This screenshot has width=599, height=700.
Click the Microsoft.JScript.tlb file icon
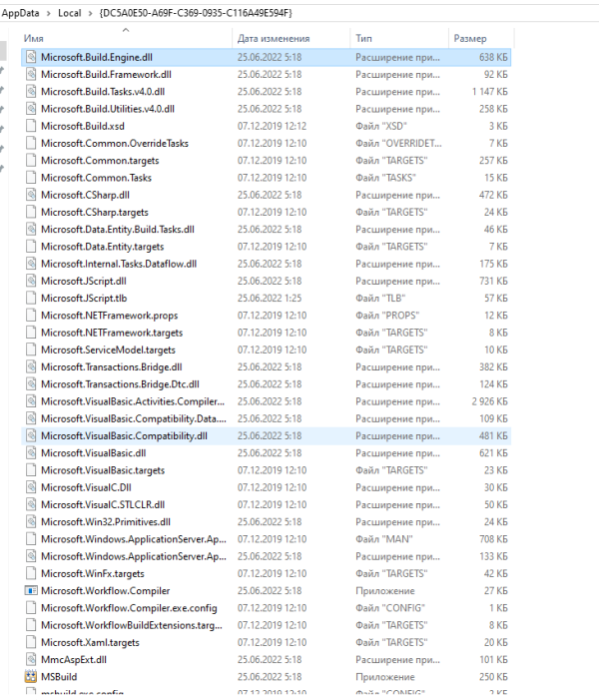(31, 298)
